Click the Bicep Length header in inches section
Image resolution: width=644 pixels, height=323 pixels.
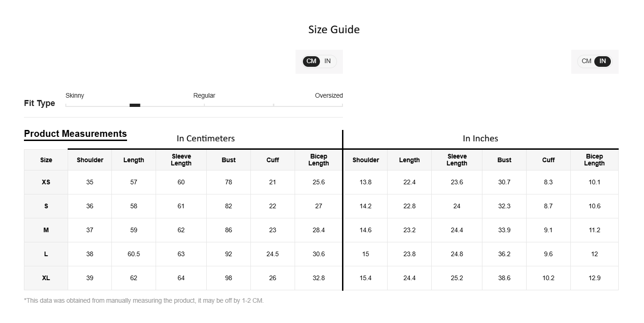[594, 160]
